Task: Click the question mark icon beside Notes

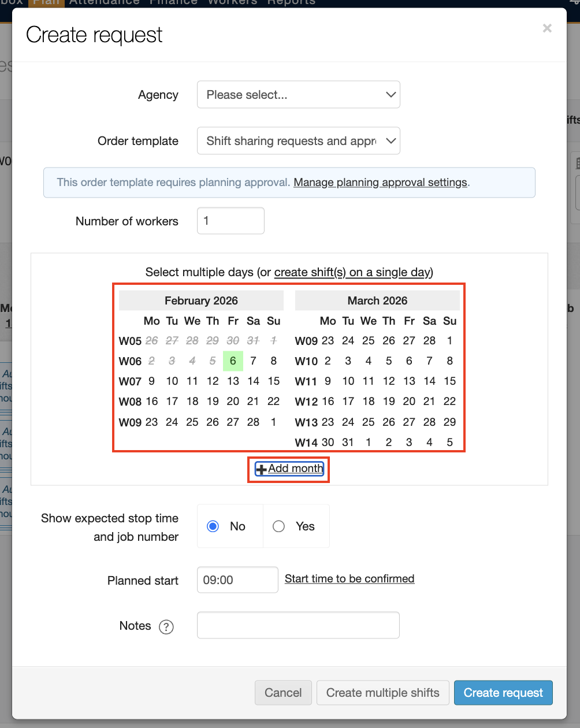Action: [x=166, y=626]
